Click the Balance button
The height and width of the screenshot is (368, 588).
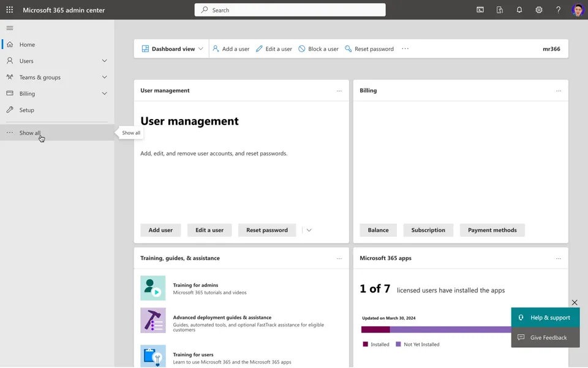(x=378, y=230)
